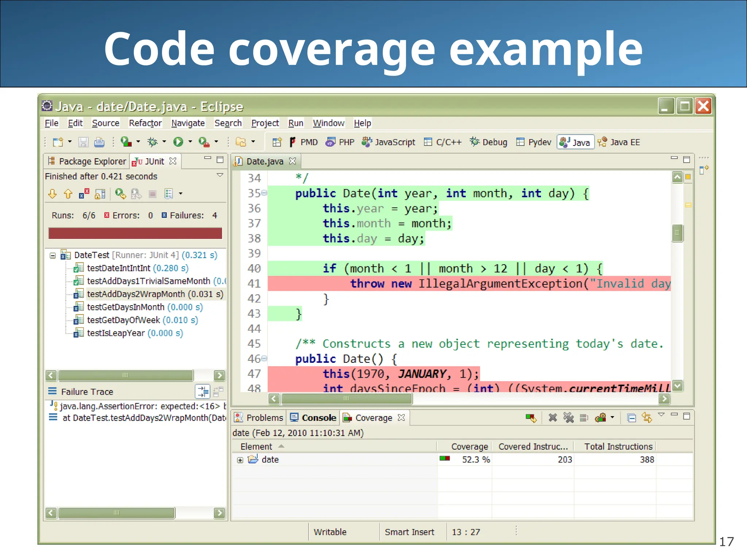Select testAddDays1TrivialSameMonth test result
Viewport: 747px width, 560px height.
pyautogui.click(x=150, y=281)
